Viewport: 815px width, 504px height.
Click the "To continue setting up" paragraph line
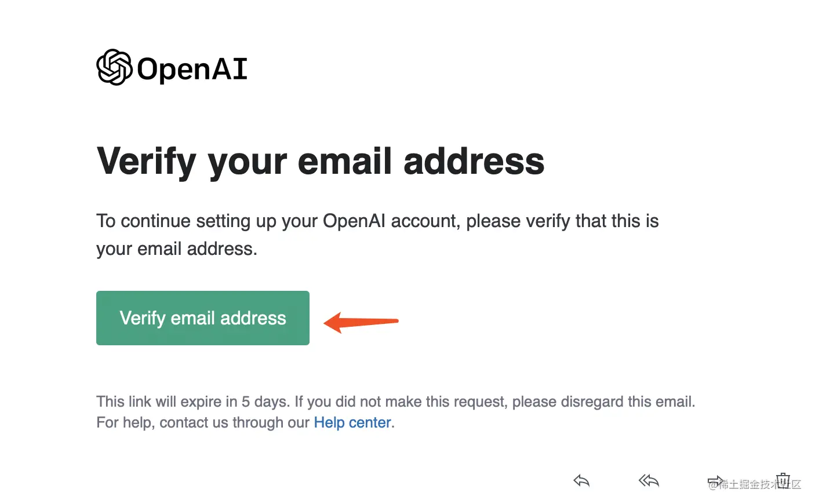377,221
